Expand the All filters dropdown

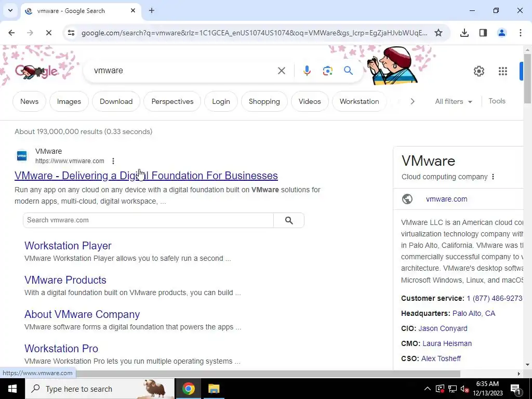(x=454, y=101)
